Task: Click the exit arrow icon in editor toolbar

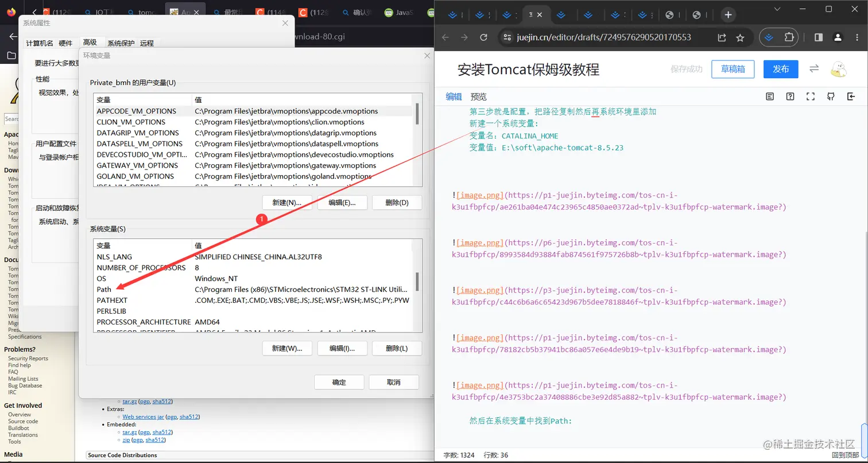Action: point(851,97)
